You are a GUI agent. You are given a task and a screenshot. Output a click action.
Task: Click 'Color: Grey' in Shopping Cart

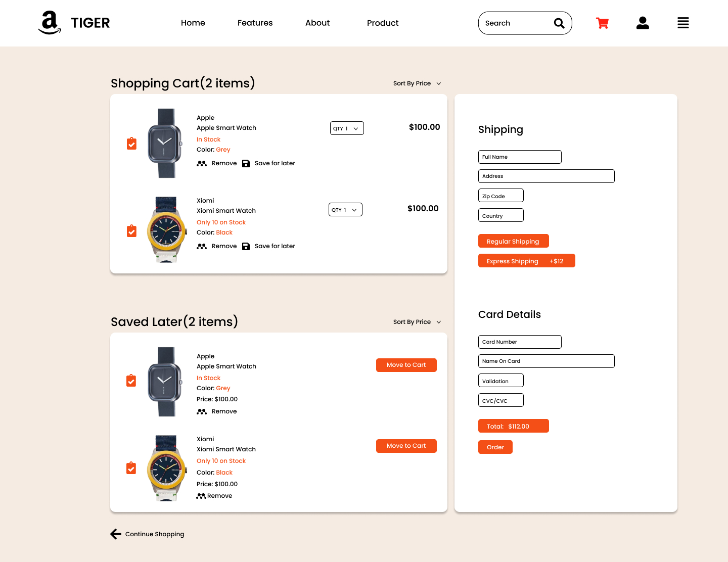(213, 150)
